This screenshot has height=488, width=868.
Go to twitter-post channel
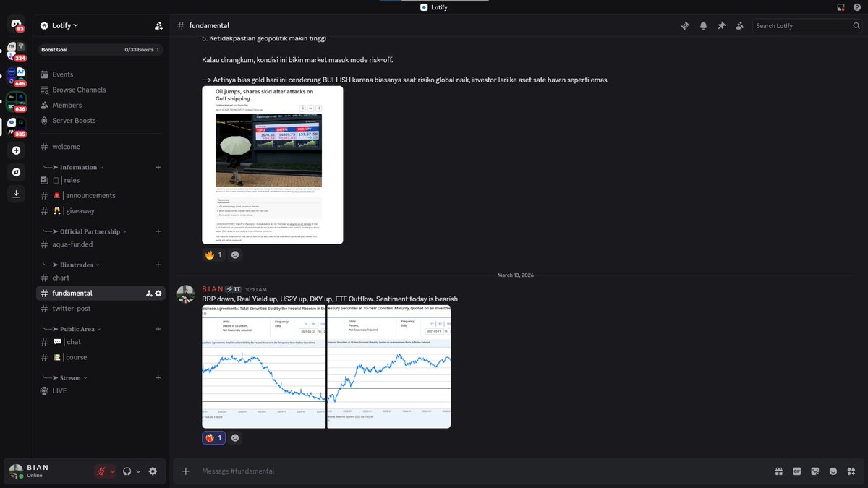[x=100, y=309]
